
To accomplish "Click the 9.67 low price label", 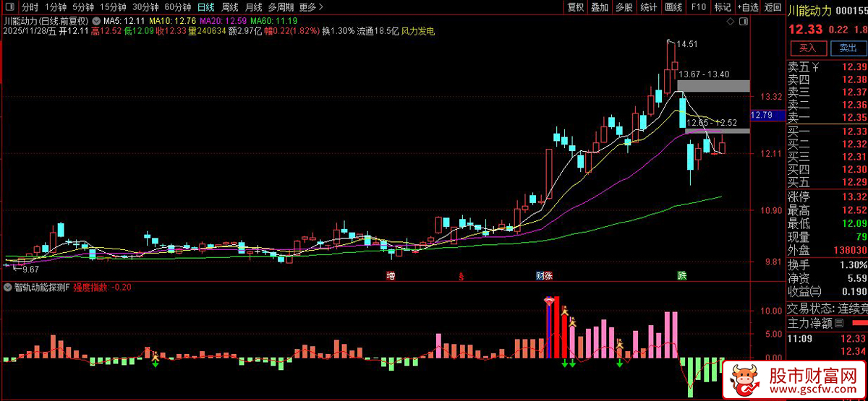I will [x=30, y=269].
